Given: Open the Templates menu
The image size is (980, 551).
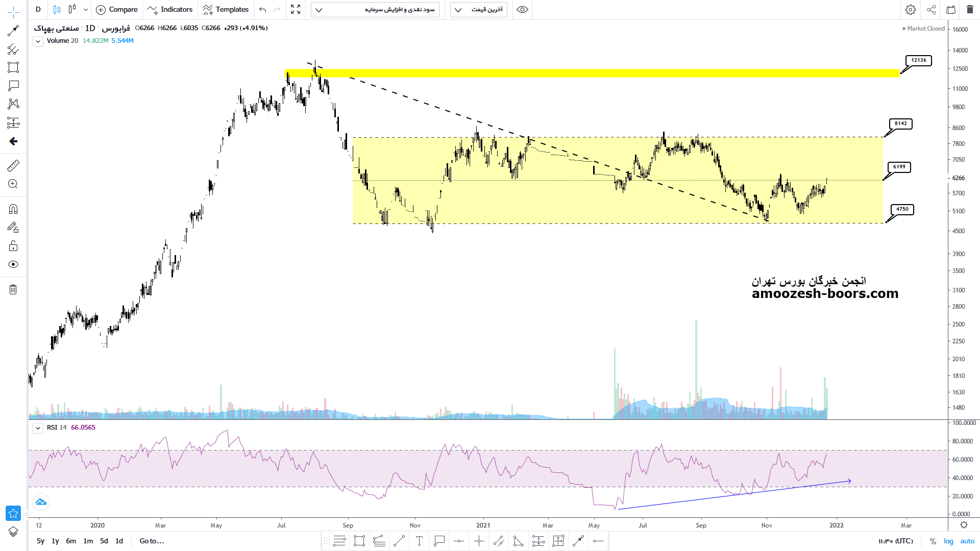Looking at the screenshot, I should tap(225, 10).
